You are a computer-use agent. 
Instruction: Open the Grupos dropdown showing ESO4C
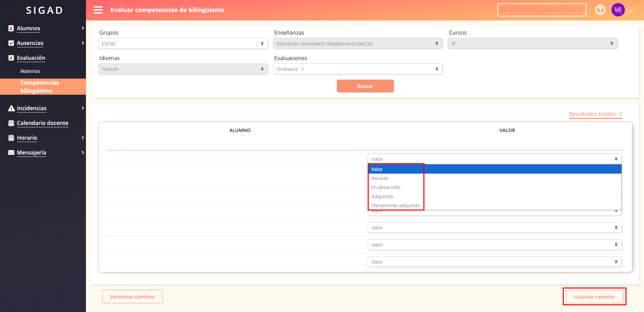(x=183, y=44)
